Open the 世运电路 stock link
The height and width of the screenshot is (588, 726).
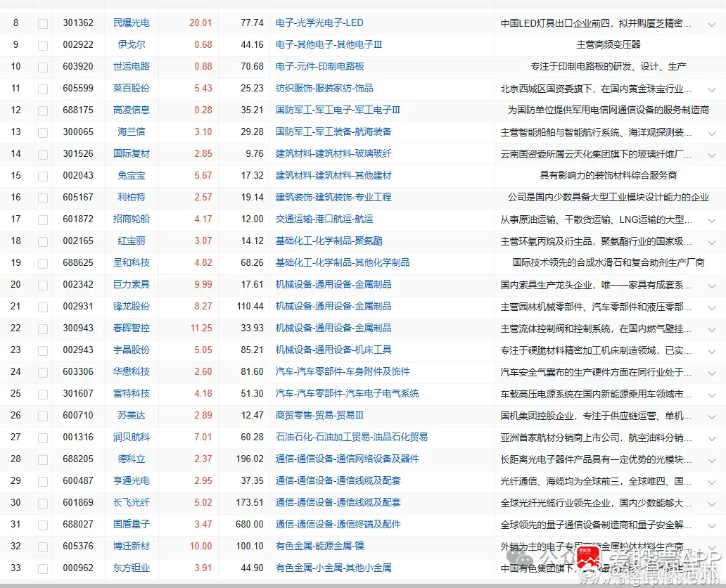130,66
